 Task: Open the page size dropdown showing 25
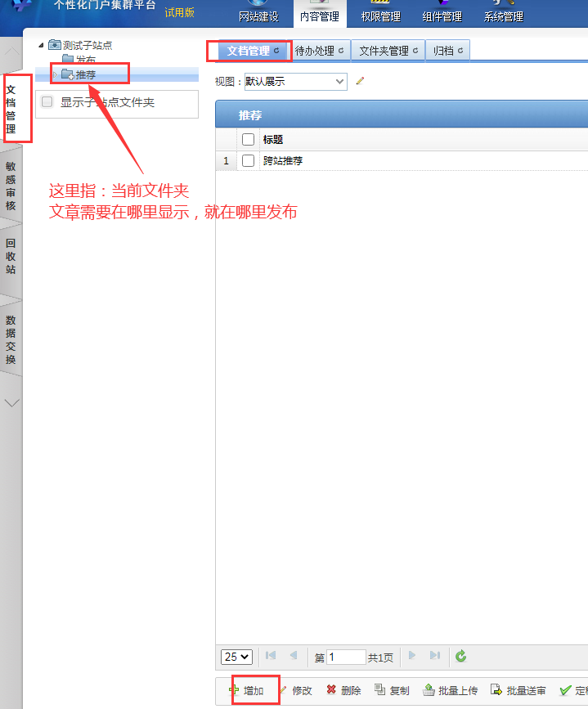click(x=236, y=657)
